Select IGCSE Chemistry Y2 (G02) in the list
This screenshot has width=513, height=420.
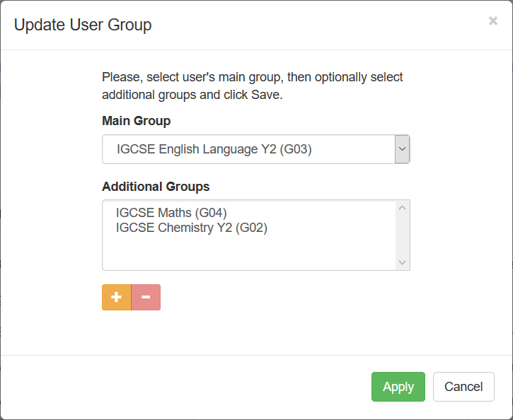point(191,228)
